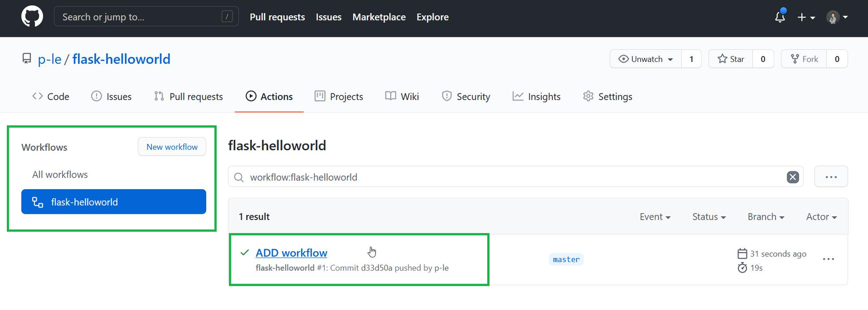Click the GitHub logo icon

coord(32,17)
